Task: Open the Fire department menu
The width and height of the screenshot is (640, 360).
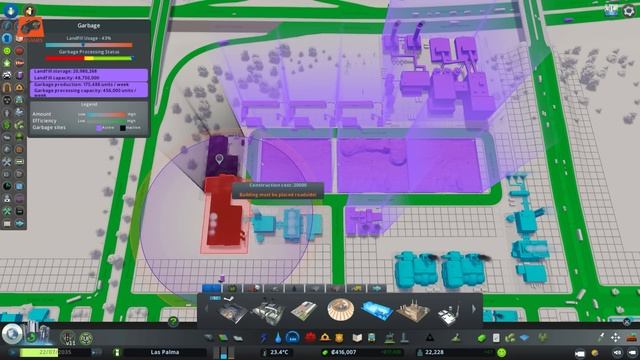Action: [325, 338]
